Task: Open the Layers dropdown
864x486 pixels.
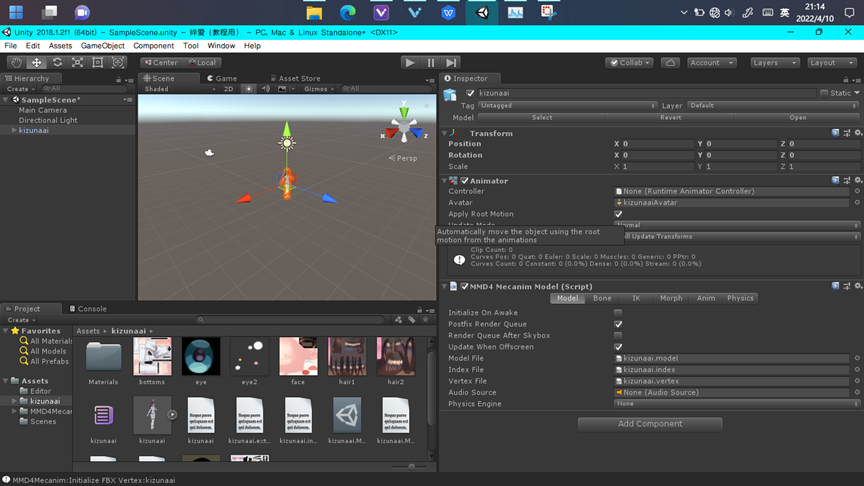Action: click(x=772, y=62)
